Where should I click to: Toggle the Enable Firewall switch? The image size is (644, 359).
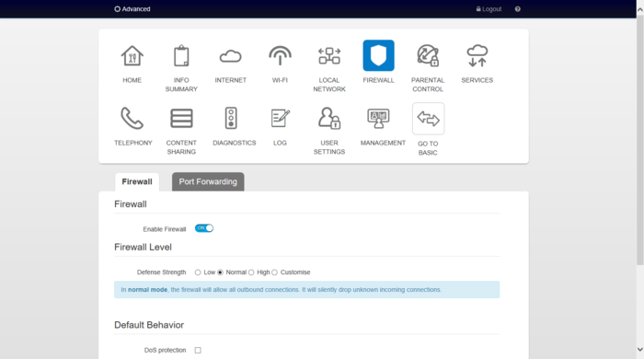pyautogui.click(x=204, y=228)
